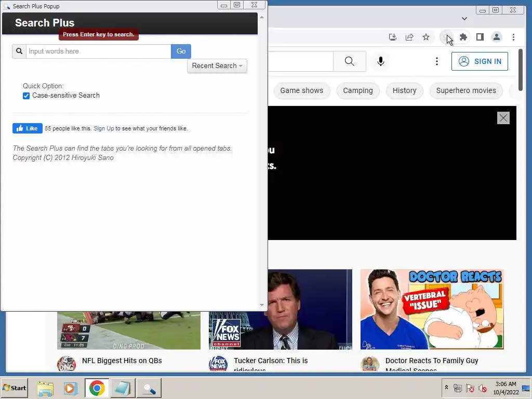Click the Show desktop button in tray
The height and width of the screenshot is (399, 532).
[x=526, y=388]
